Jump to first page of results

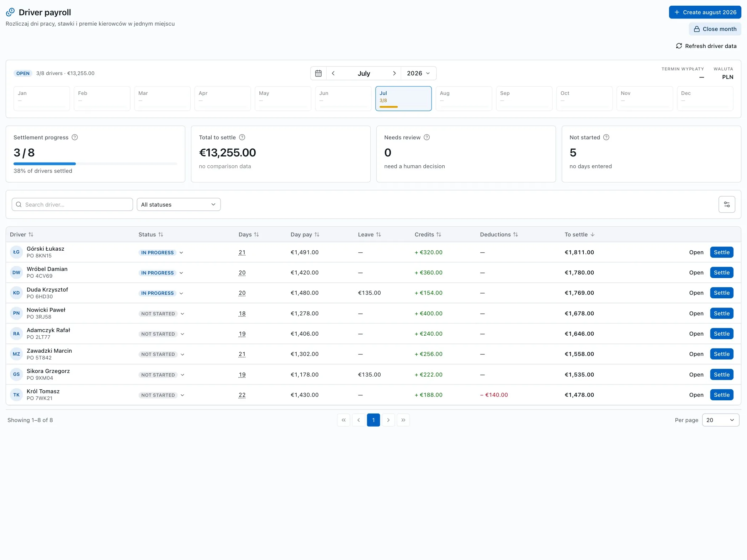(x=344, y=420)
